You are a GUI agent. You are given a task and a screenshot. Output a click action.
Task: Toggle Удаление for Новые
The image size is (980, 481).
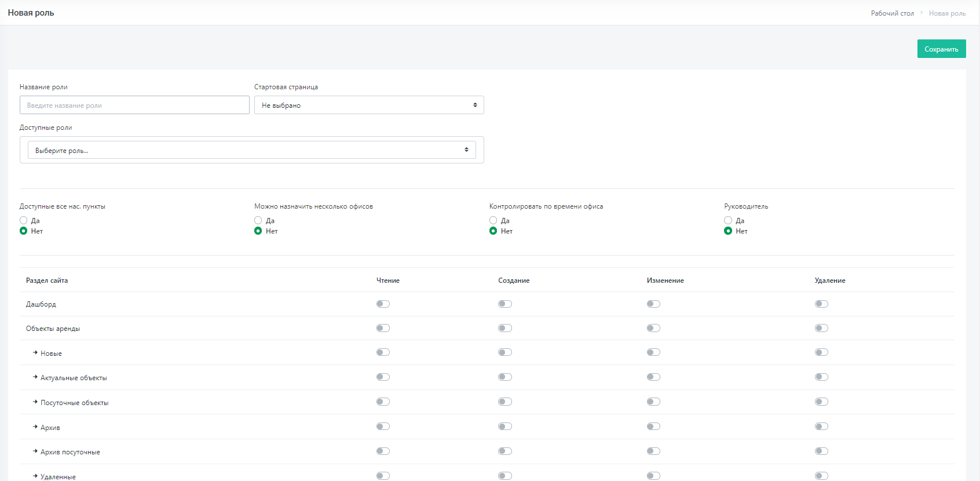(x=821, y=352)
